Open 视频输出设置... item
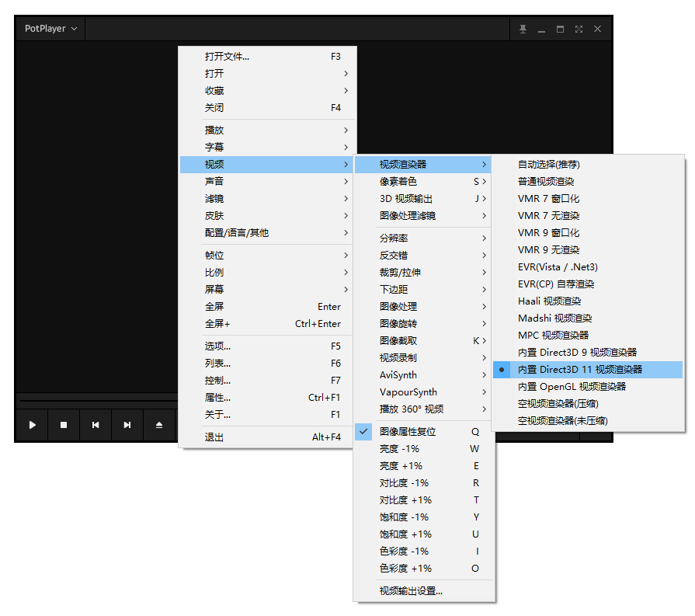This screenshot has height=616, width=695. click(x=424, y=590)
